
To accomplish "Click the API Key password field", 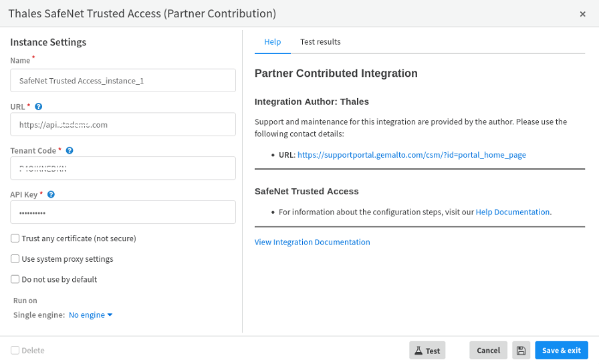I will point(123,212).
